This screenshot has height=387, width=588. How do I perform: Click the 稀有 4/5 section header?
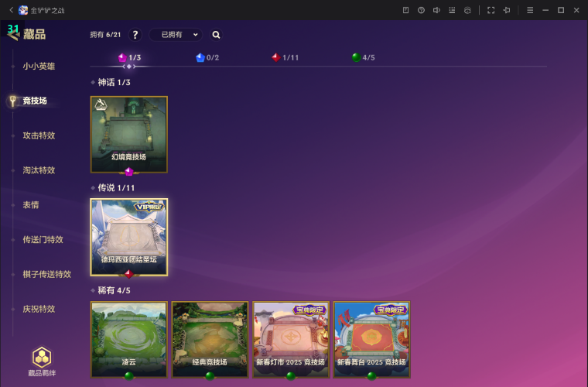tap(114, 290)
